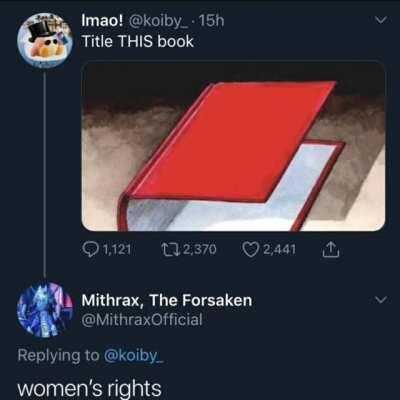Like the tweet using the heart icon
Image resolution: width=400 pixels, height=400 pixels.
point(252,249)
